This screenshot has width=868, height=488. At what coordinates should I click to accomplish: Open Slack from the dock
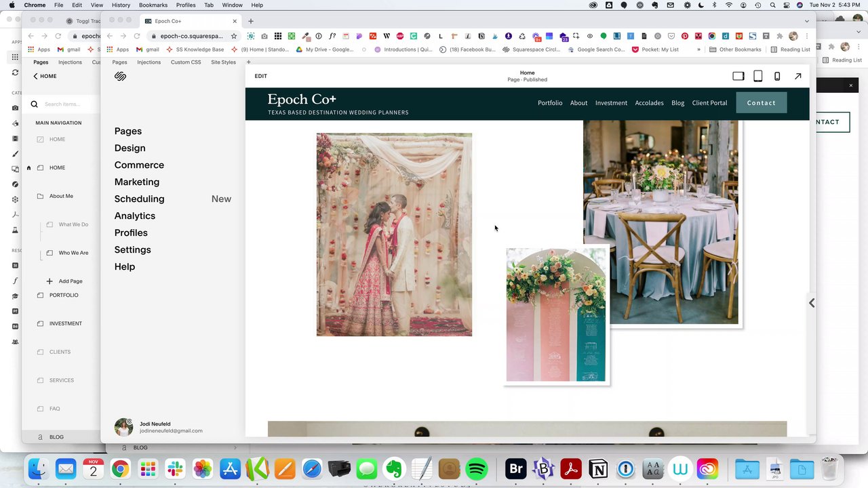pyautogui.click(x=175, y=469)
